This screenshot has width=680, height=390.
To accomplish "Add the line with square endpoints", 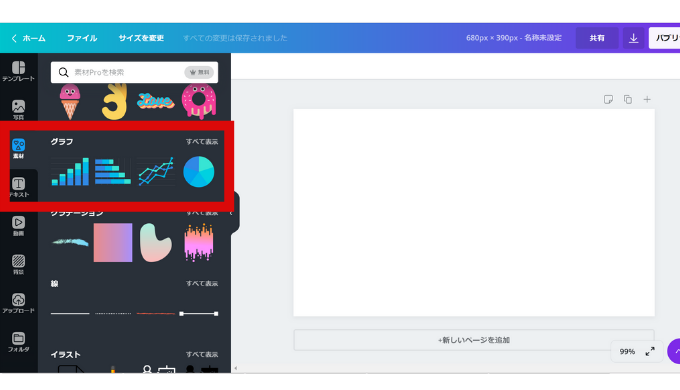I will (199, 313).
